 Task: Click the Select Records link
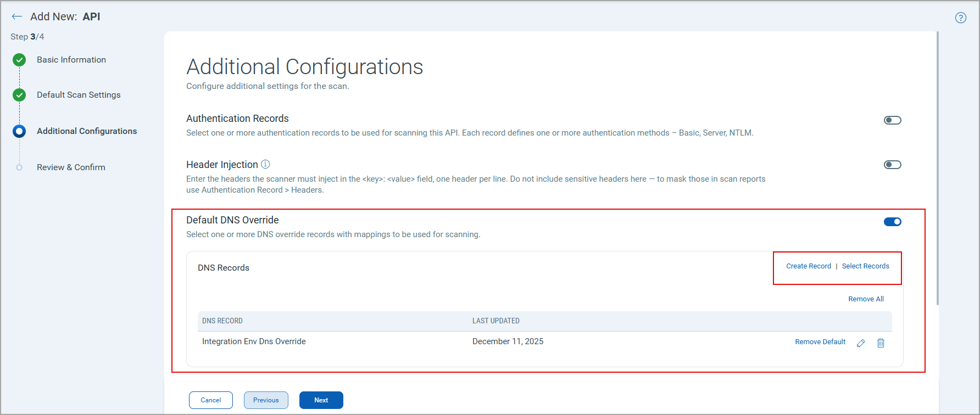pos(866,266)
